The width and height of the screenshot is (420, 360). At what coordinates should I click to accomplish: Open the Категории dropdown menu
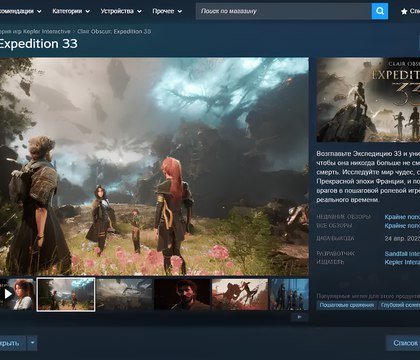(71, 11)
